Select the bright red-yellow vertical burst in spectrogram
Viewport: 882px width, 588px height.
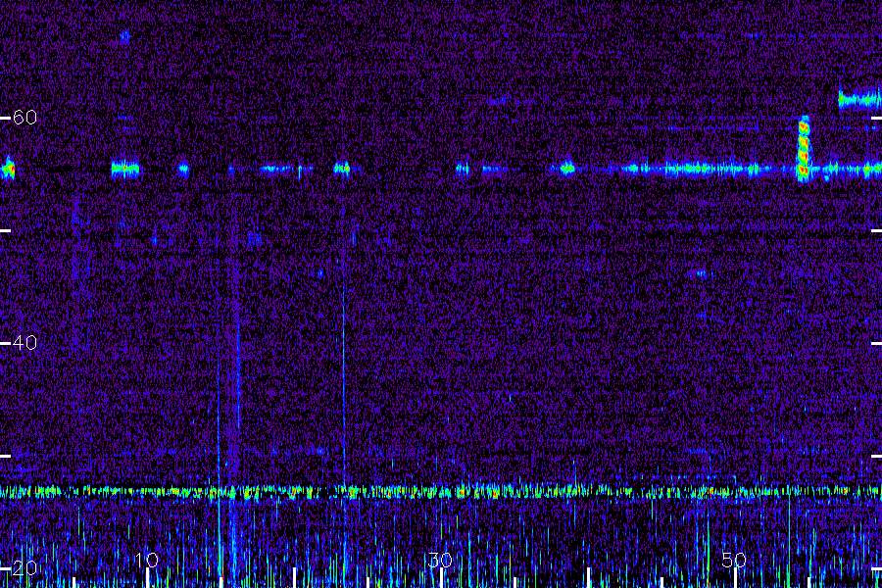click(804, 149)
